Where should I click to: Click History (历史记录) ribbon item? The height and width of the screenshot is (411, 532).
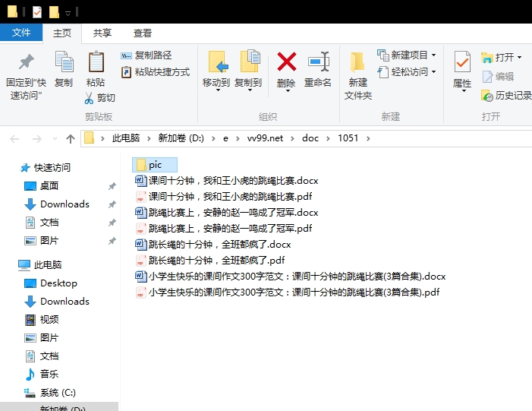(x=506, y=96)
